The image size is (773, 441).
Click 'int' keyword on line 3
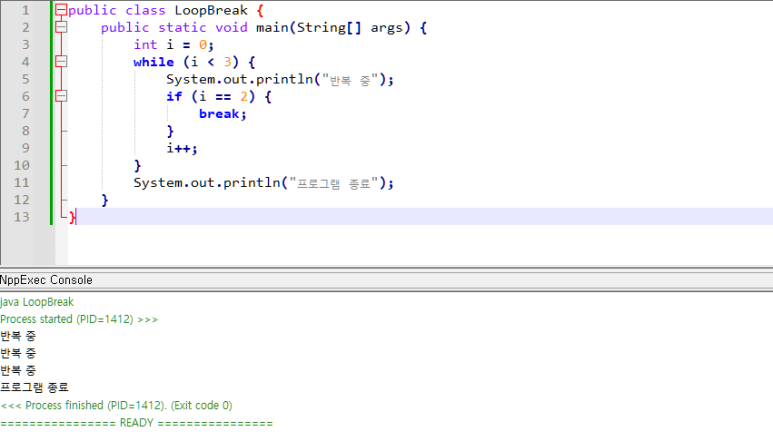[x=145, y=45]
